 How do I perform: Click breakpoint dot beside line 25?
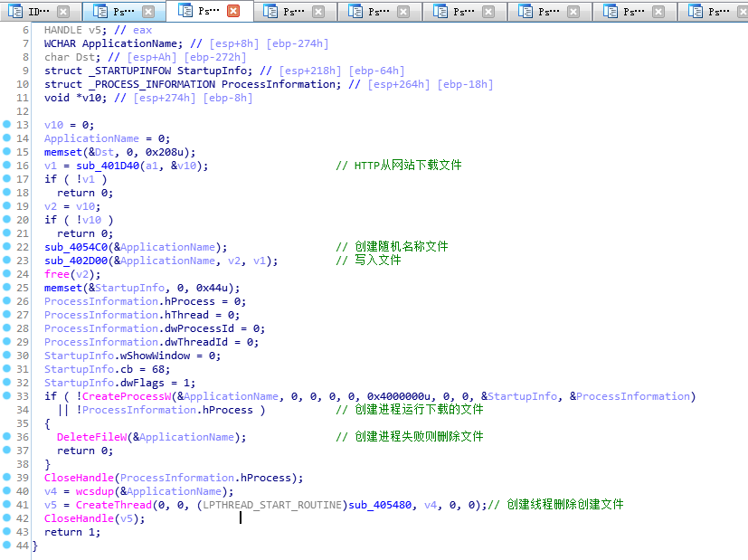pyautogui.click(x=6, y=287)
